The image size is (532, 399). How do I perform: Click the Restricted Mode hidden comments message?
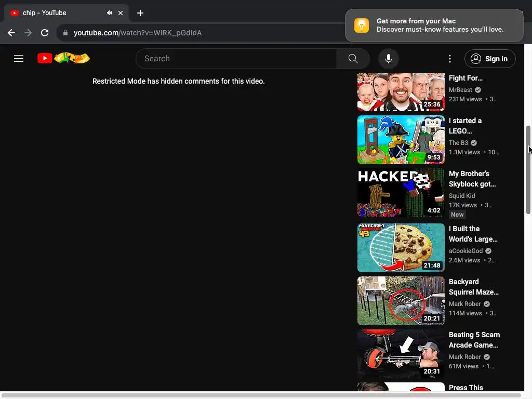[179, 81]
